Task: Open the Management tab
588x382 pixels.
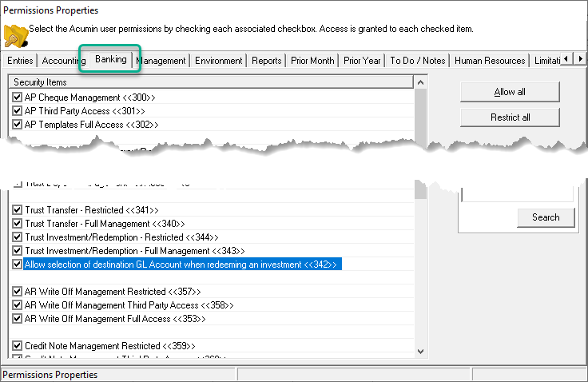Action: 161,61
